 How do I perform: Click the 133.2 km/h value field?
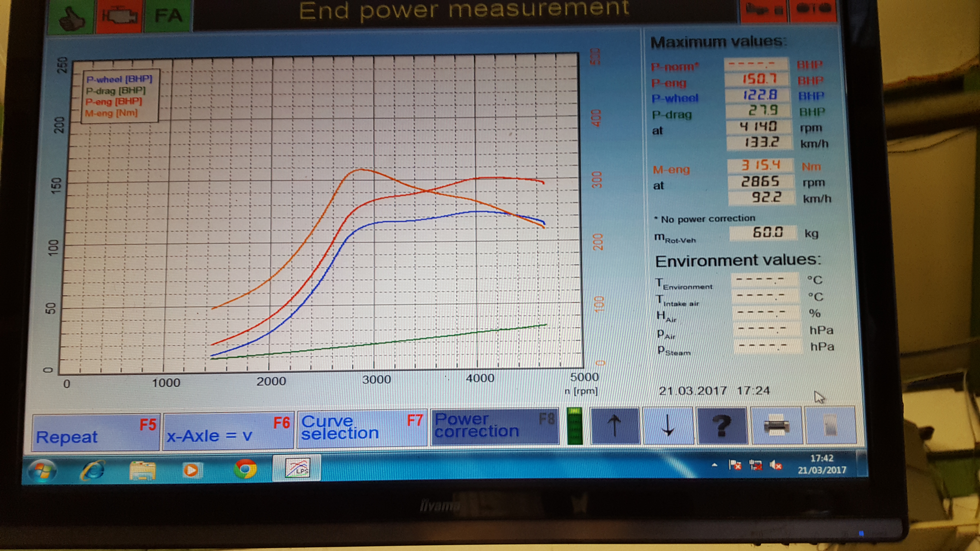click(x=760, y=143)
